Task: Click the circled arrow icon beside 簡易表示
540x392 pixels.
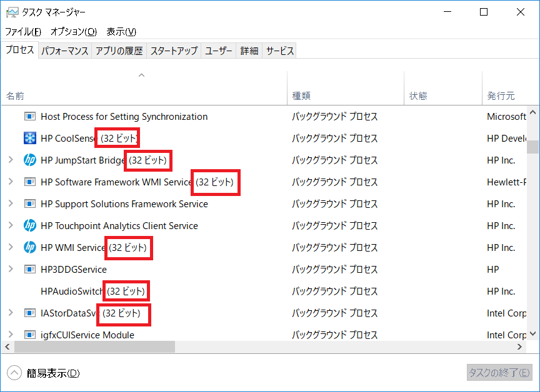Action: click(x=14, y=373)
